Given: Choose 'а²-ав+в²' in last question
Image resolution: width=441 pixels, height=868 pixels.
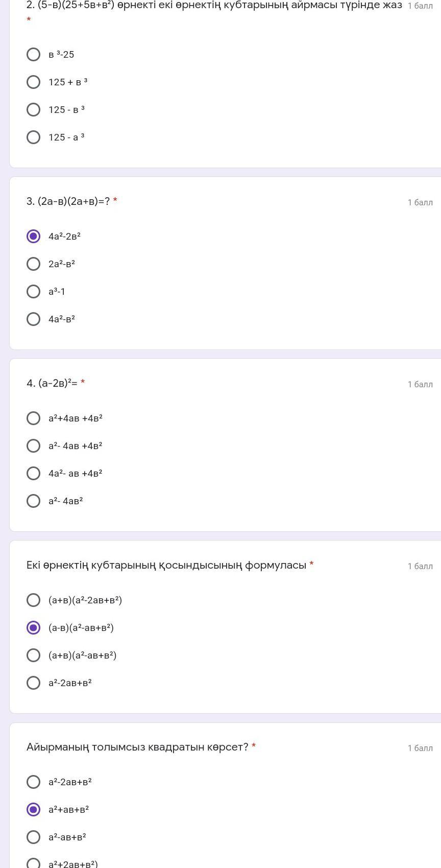Looking at the screenshot, I should click(x=33, y=837).
